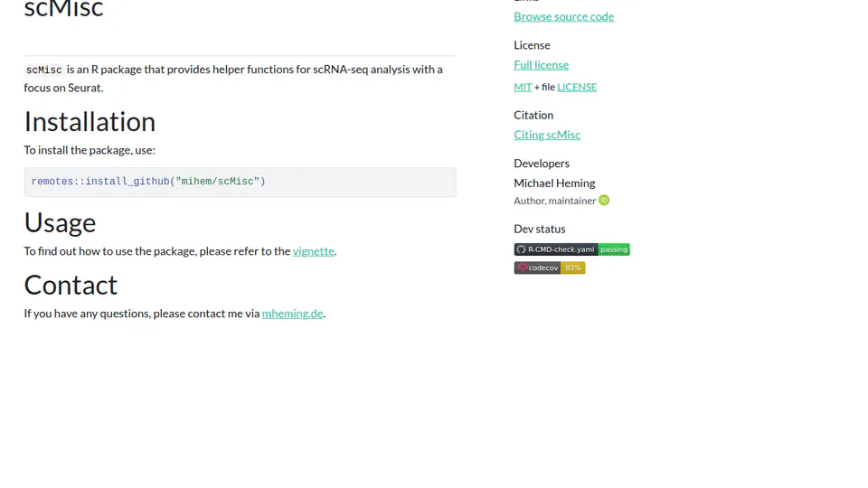Image resolution: width=868 pixels, height=488 pixels.
Task: Click the License sidebar heading
Action: click(x=532, y=45)
